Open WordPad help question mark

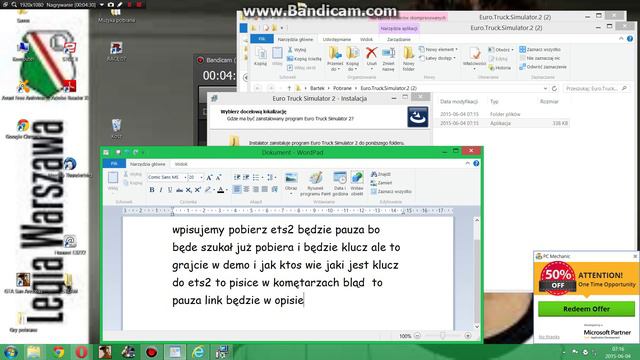tap(476, 163)
